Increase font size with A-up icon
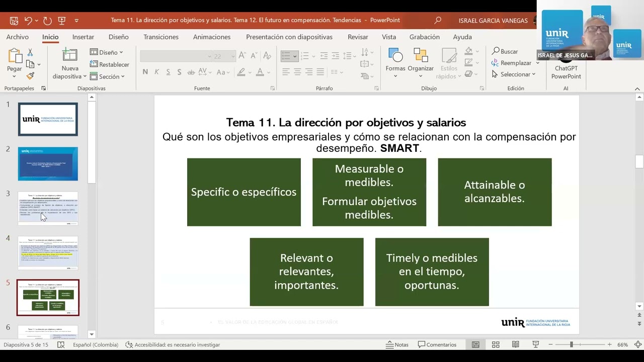 [243, 56]
